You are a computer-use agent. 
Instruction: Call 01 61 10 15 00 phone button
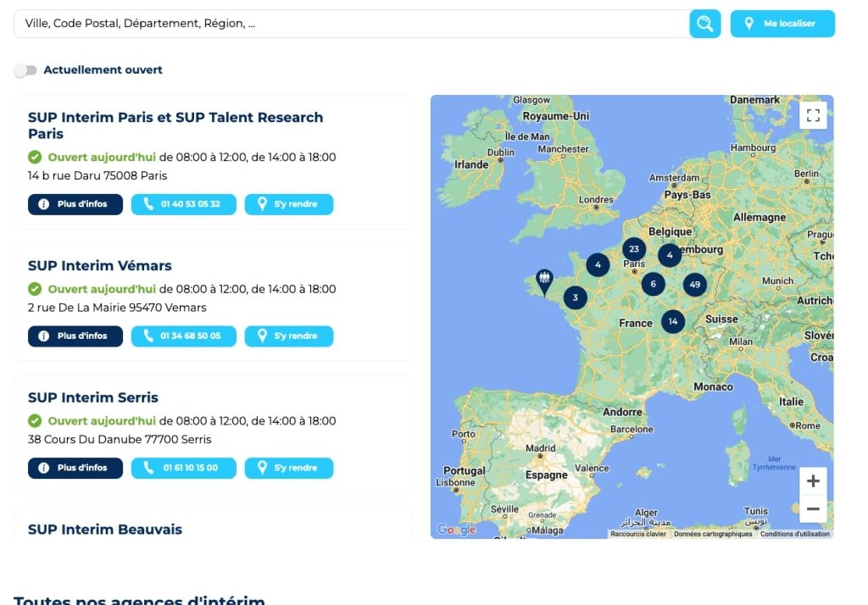tap(184, 468)
